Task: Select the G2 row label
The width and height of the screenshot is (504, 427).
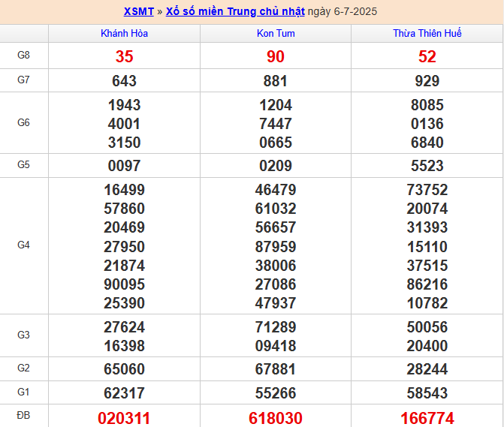Action: [23, 368]
